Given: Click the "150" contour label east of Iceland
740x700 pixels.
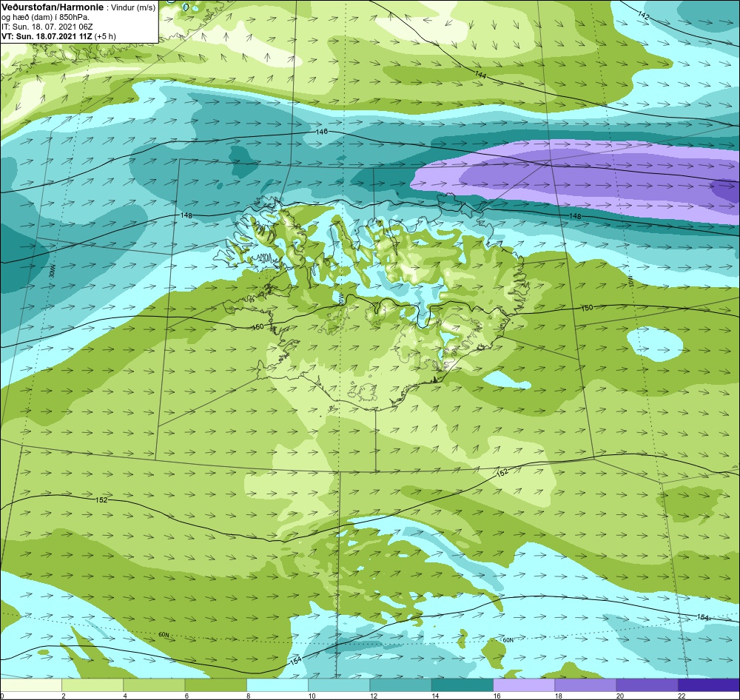Looking at the screenshot, I should (587, 308).
